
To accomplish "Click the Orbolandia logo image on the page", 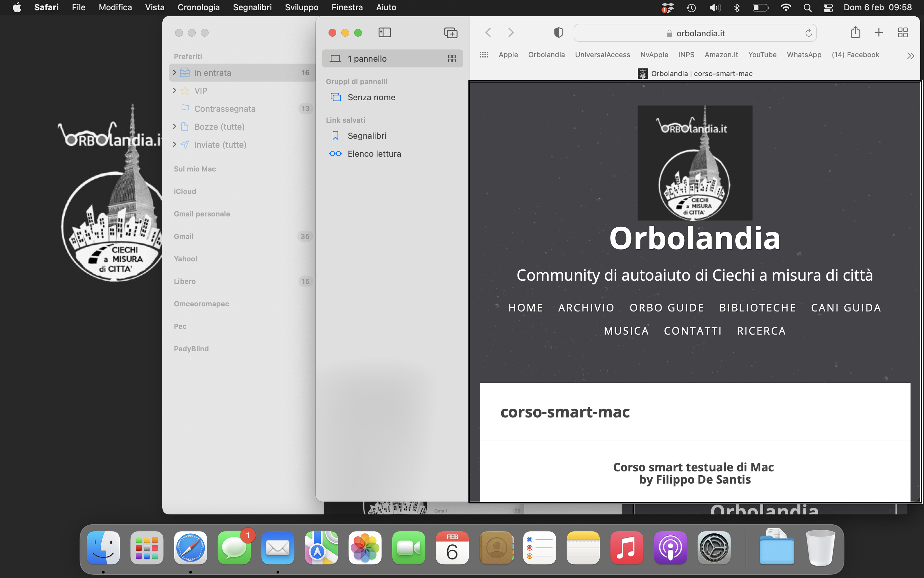I will [x=695, y=163].
